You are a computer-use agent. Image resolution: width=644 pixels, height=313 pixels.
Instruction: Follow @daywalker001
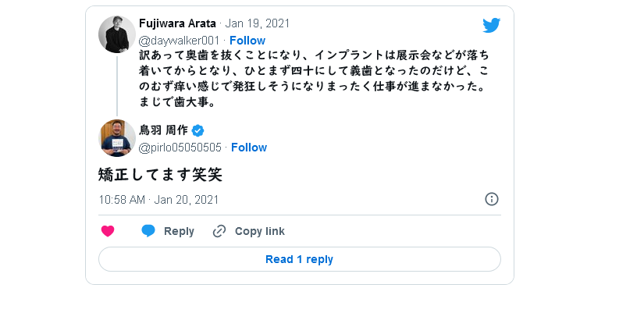[247, 41]
